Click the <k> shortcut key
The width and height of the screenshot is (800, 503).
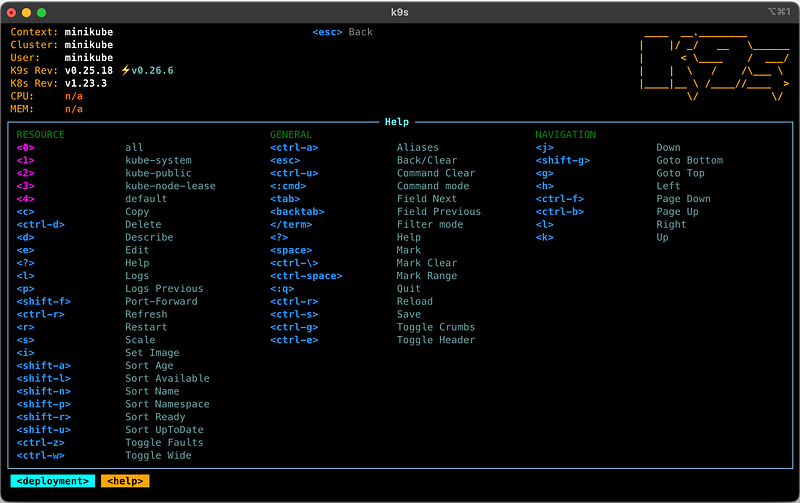544,237
